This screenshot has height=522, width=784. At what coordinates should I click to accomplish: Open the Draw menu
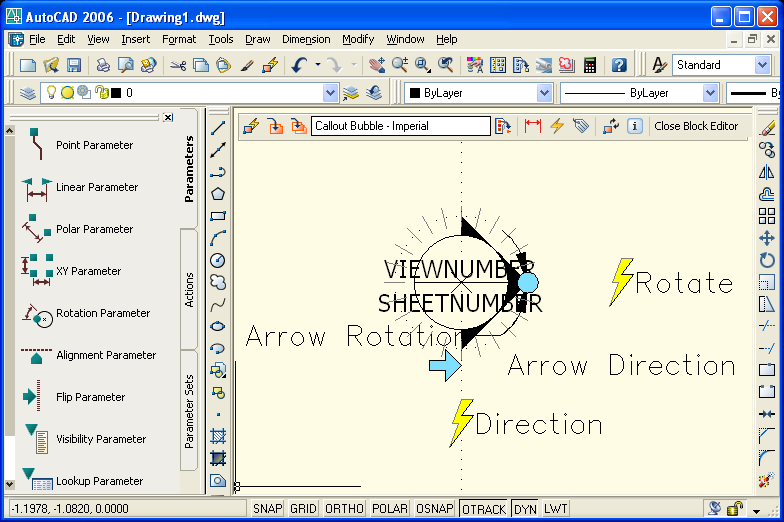(258, 39)
